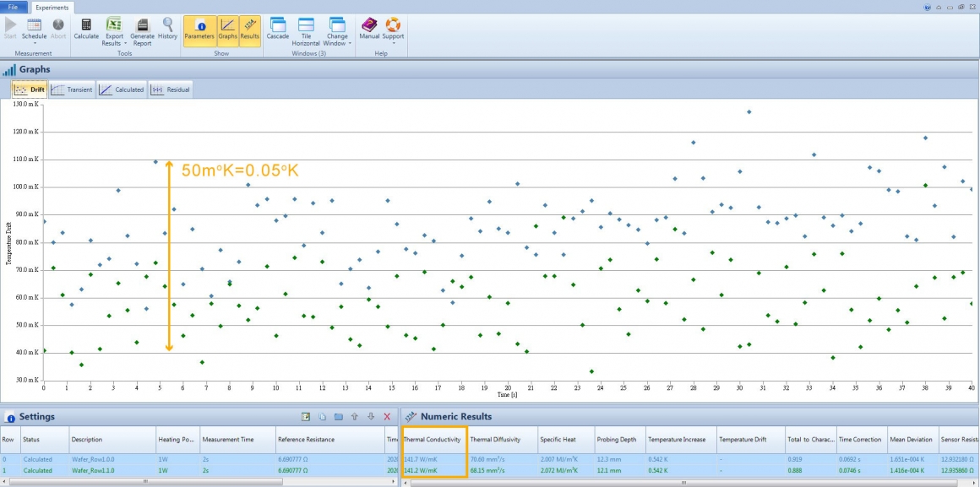Tile the windows horizontally
Image resolution: width=980 pixels, height=487 pixels.
(306, 31)
